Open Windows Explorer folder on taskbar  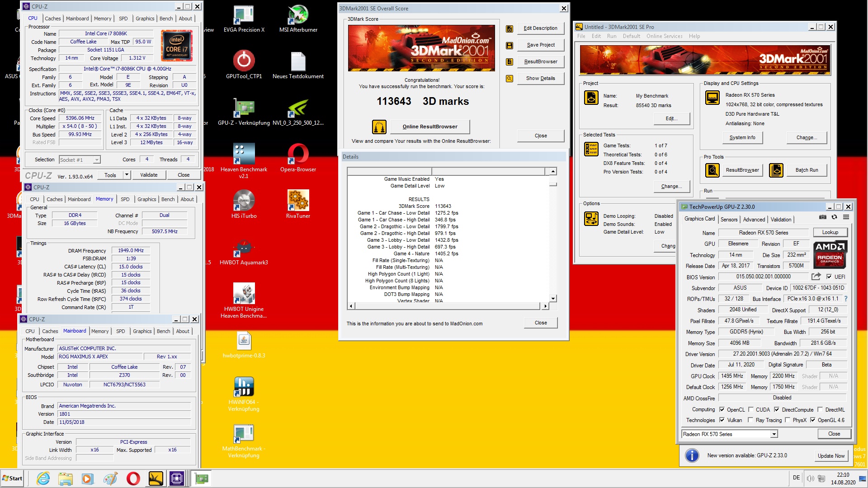pos(66,479)
